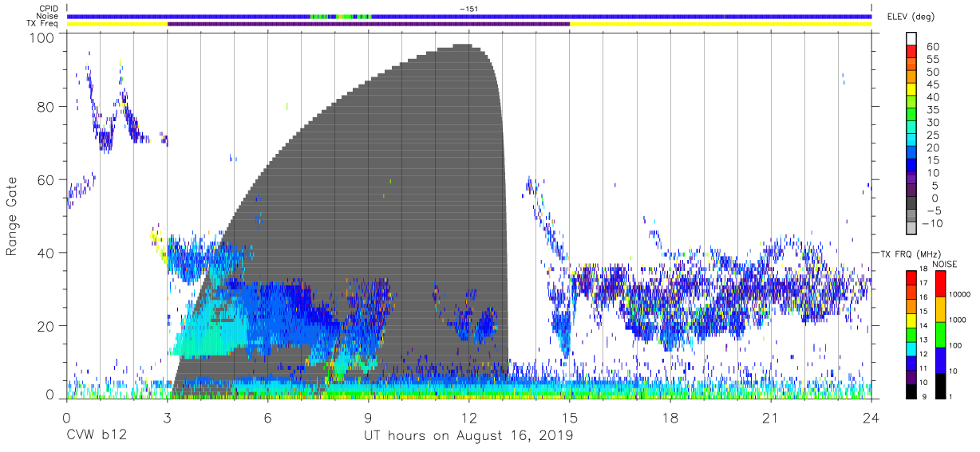Select ELEV swatch between 20 and 25

pyautogui.click(x=911, y=140)
